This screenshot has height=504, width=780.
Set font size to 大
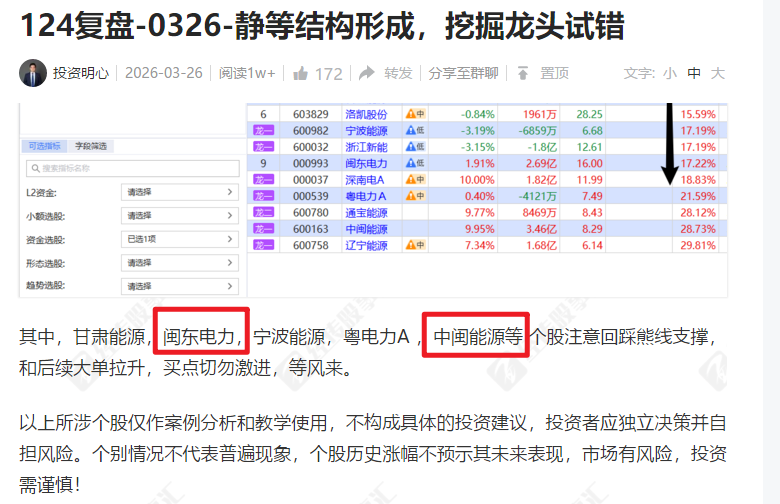tap(717, 73)
